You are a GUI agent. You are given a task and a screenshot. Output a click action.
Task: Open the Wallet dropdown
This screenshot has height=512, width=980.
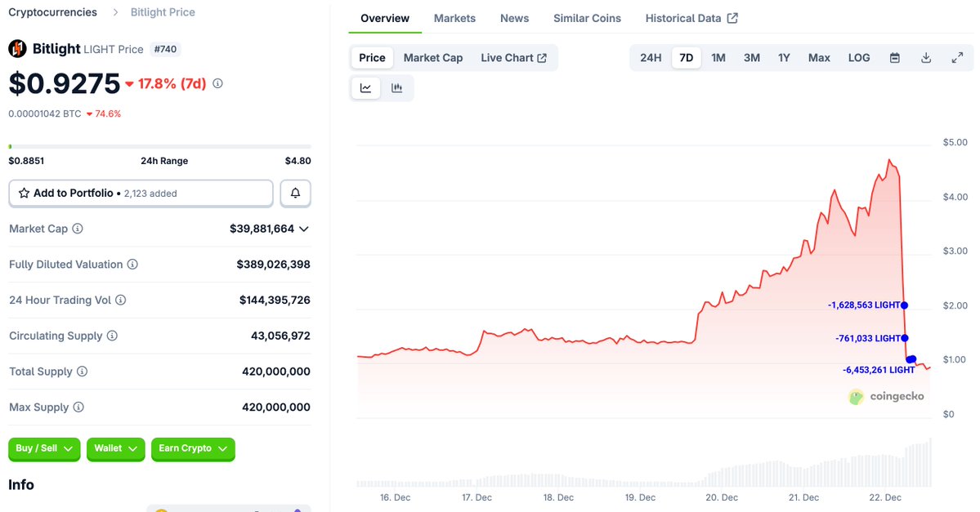(x=115, y=448)
